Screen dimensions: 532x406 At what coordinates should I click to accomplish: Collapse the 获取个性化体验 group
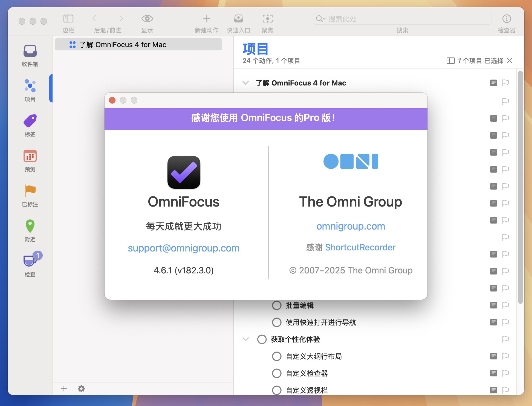[x=245, y=339]
